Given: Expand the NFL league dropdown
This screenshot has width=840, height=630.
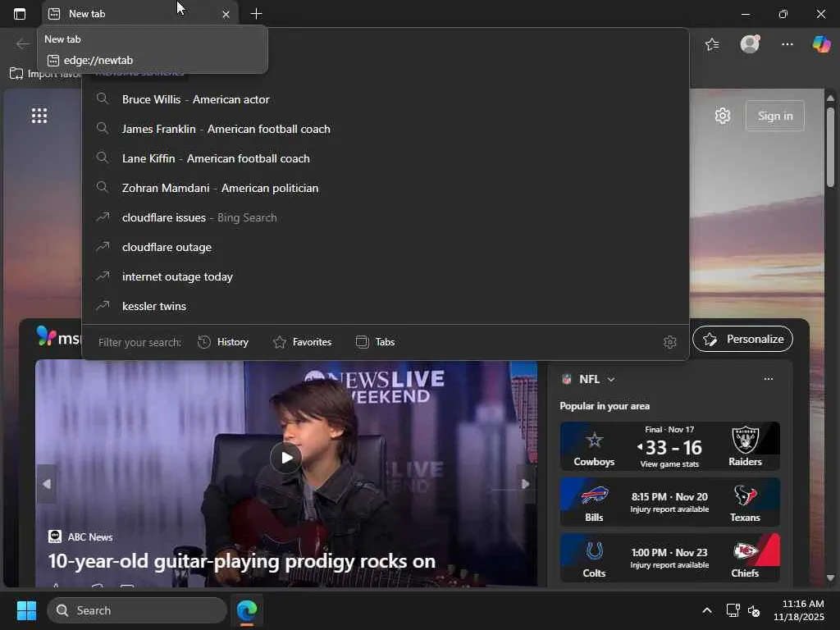Looking at the screenshot, I should tap(611, 379).
